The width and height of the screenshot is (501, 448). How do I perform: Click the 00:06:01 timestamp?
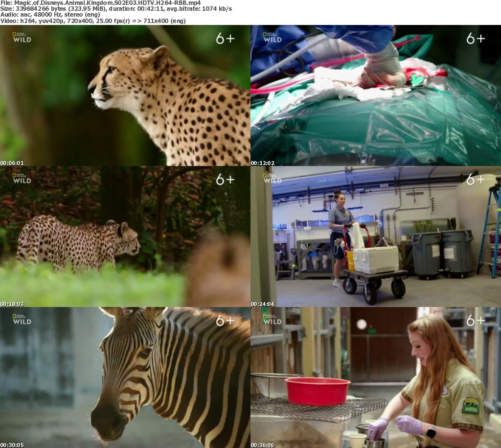pyautogui.click(x=12, y=163)
